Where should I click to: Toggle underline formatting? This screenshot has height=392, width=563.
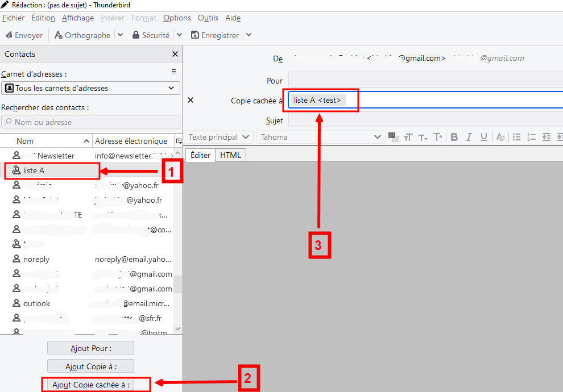pos(483,137)
